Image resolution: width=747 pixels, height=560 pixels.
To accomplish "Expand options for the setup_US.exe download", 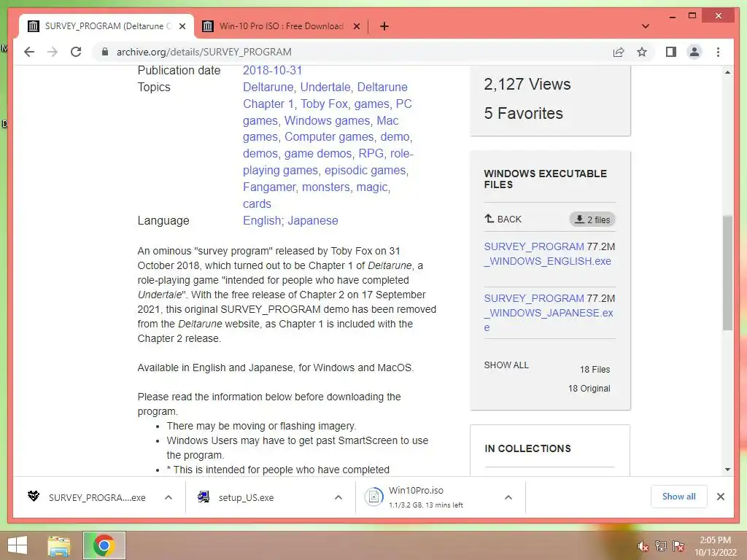I will 338,497.
